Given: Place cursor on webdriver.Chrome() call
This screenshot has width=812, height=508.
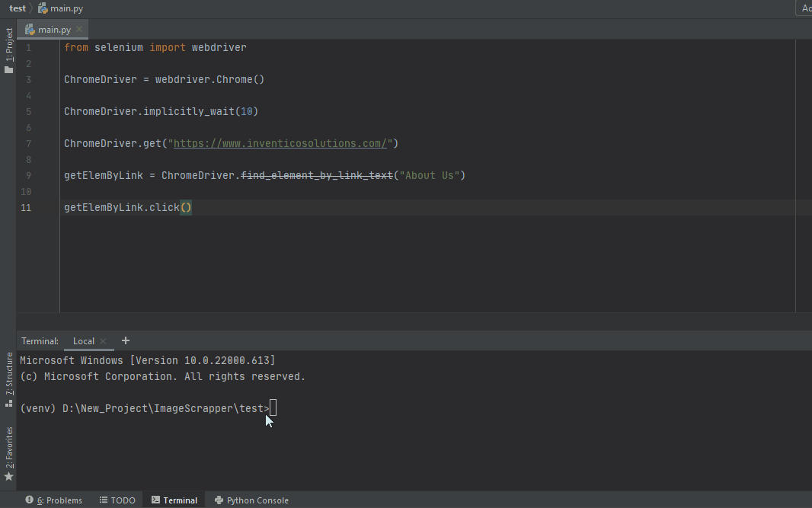Looking at the screenshot, I should [209, 79].
